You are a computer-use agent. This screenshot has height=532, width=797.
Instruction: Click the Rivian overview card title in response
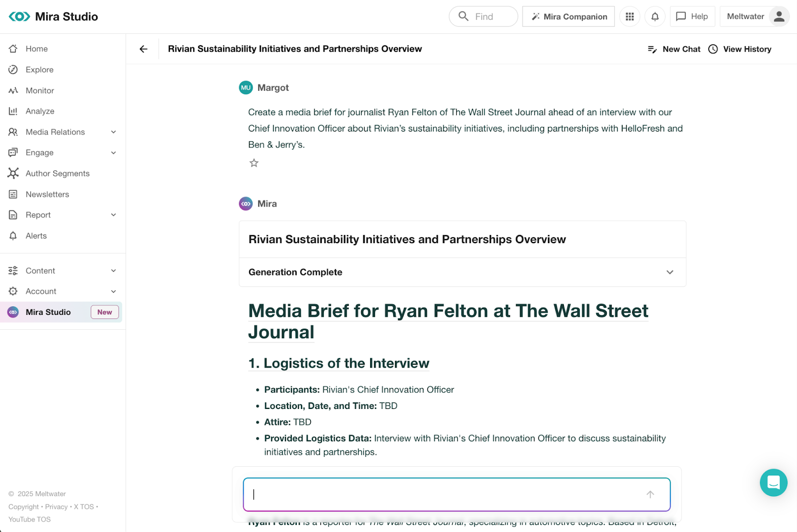coord(407,239)
